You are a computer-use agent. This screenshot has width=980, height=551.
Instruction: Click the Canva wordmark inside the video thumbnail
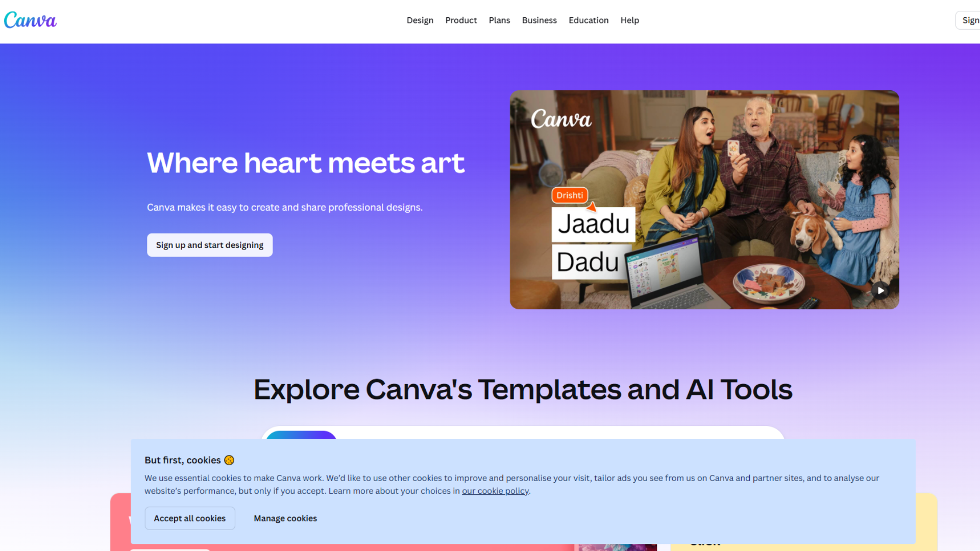[x=560, y=119]
